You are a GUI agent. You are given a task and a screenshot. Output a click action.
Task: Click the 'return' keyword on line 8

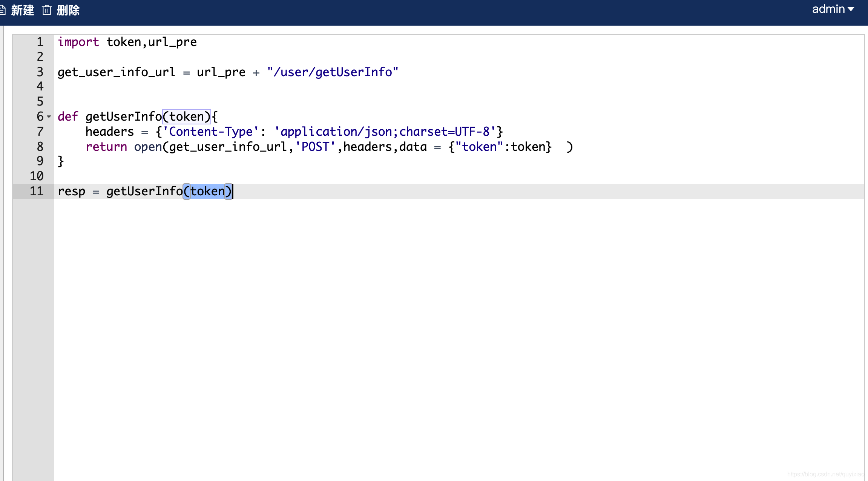106,147
